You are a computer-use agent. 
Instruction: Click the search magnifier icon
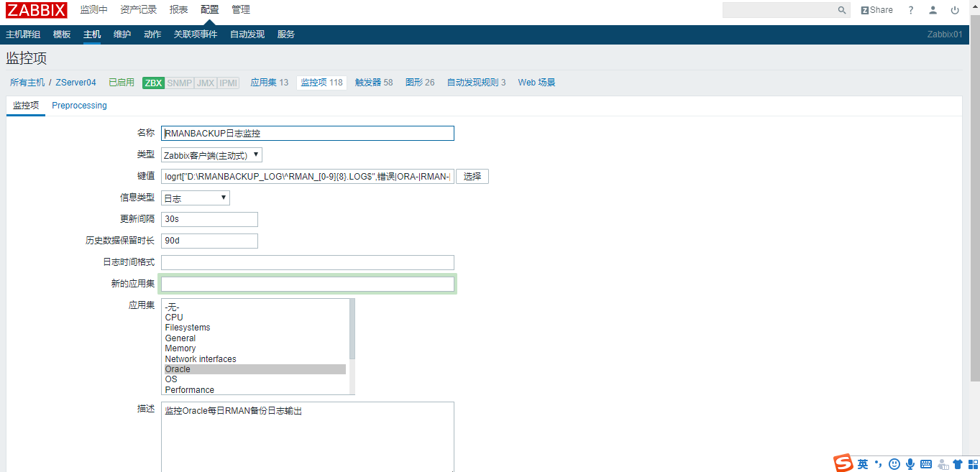point(842,10)
